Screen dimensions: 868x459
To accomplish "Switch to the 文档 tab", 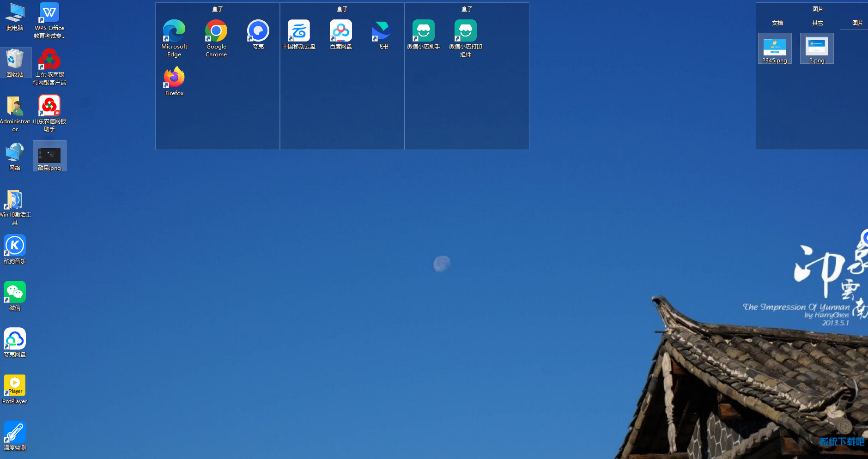I will tap(777, 23).
